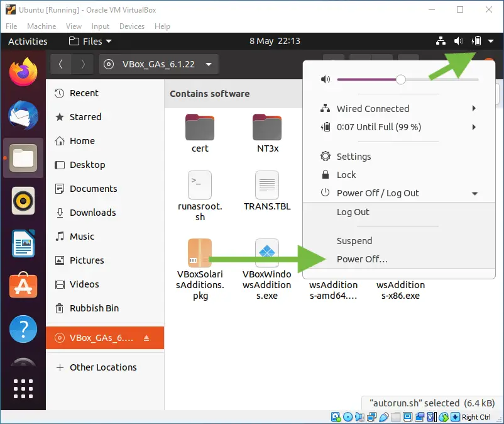Click the mouse integration indicator in status bar

tap(444, 417)
